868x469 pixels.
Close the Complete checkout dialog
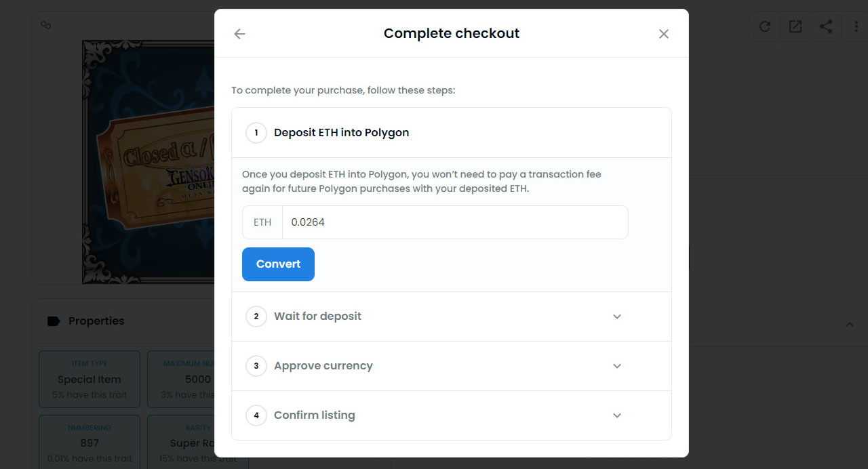coord(663,34)
